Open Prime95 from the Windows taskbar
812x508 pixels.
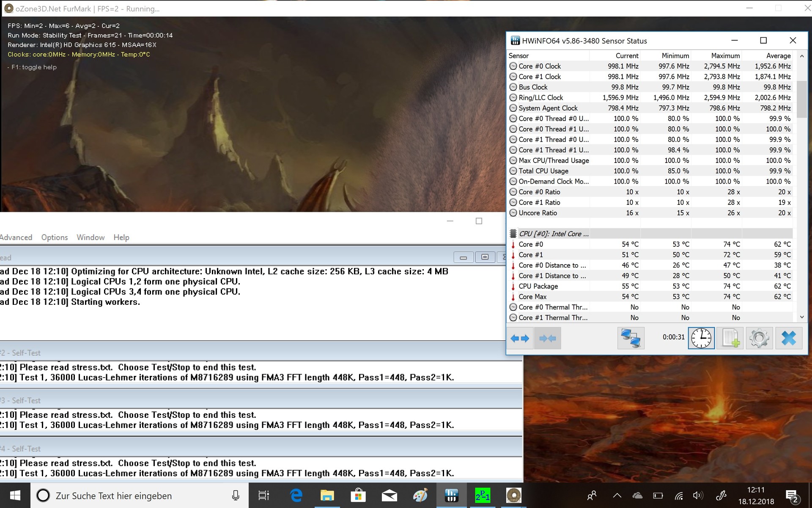(x=483, y=495)
